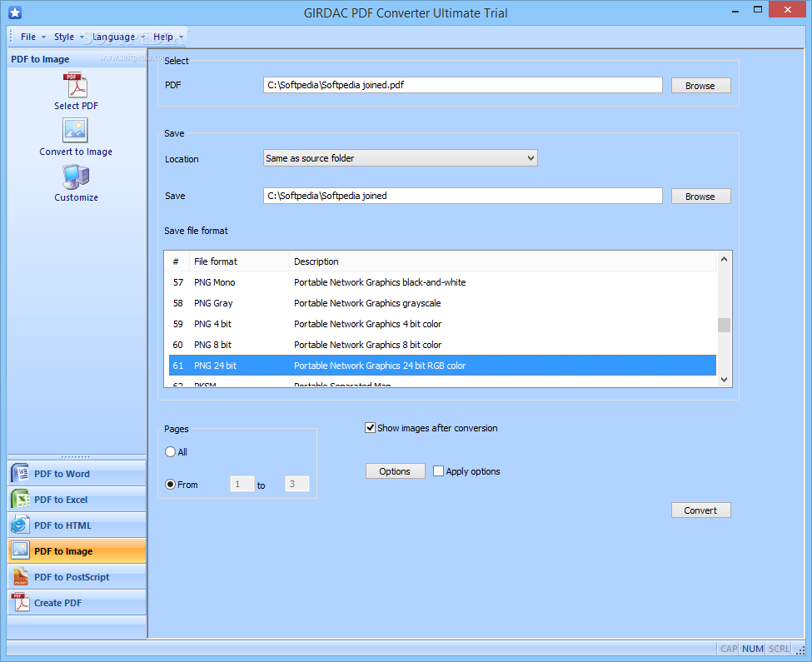
Task: Click the # column header
Action: (x=177, y=261)
